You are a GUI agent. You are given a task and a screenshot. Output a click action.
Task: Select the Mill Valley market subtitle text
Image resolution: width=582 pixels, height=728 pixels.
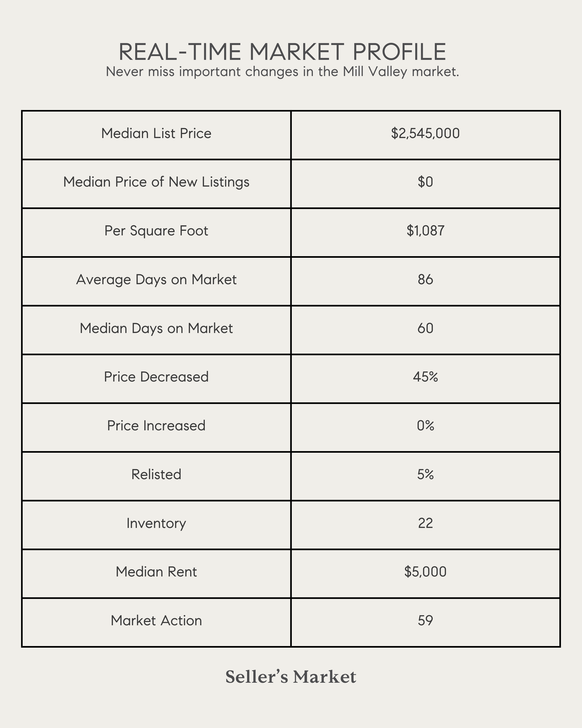[282, 71]
